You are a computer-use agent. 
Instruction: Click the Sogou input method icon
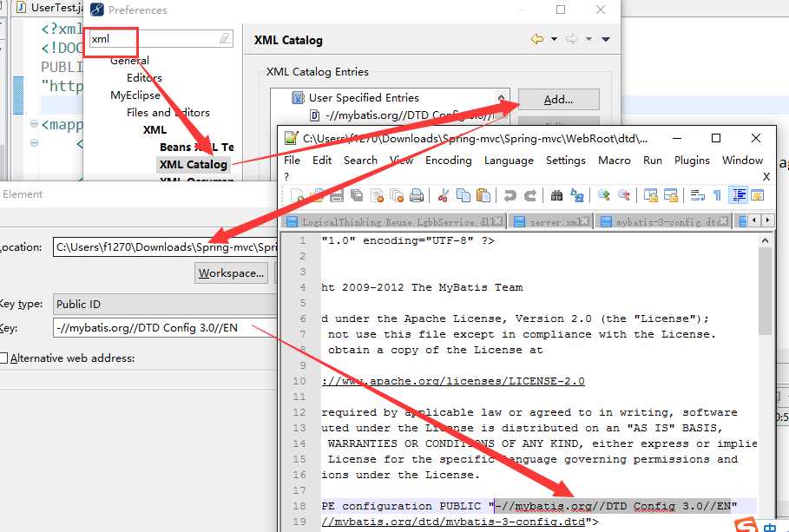coord(746,525)
